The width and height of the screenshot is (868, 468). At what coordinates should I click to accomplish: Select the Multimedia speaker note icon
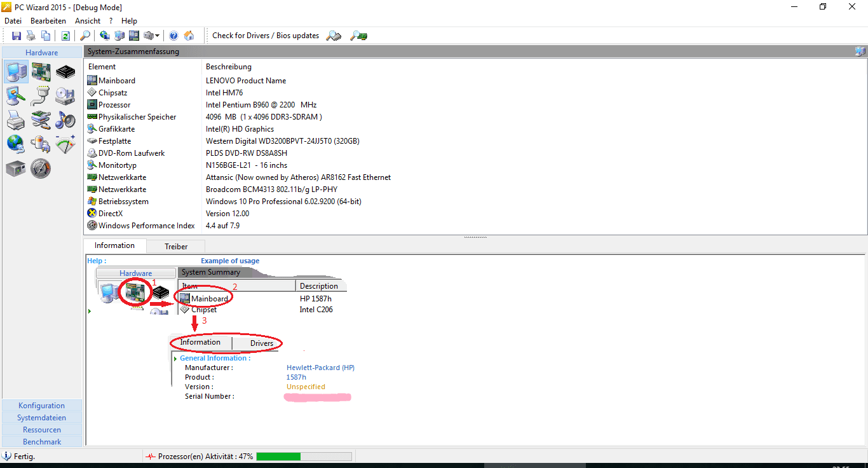65,120
